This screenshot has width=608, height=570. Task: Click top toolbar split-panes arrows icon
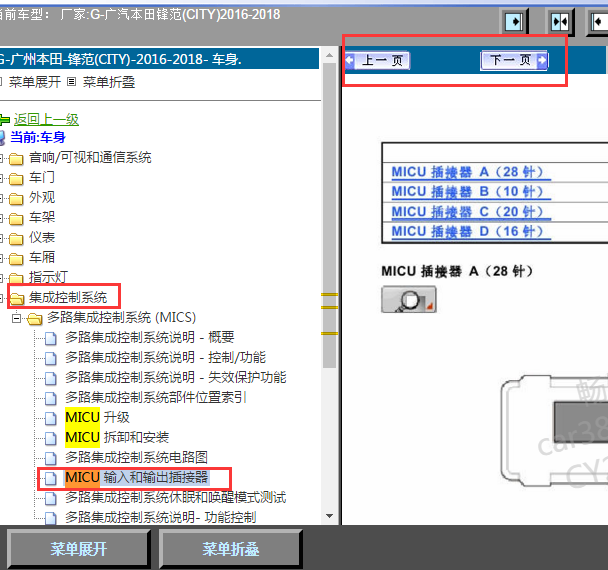[560, 22]
